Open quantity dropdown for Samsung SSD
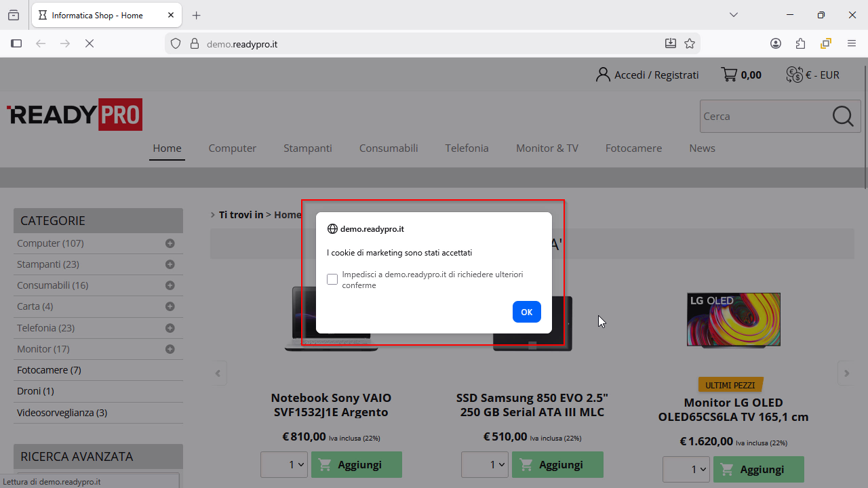This screenshot has width=868, height=488. click(485, 465)
